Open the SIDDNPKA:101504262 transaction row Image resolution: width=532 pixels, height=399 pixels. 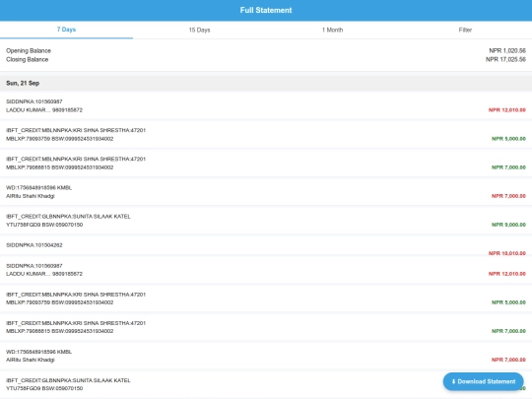pyautogui.click(x=266, y=245)
